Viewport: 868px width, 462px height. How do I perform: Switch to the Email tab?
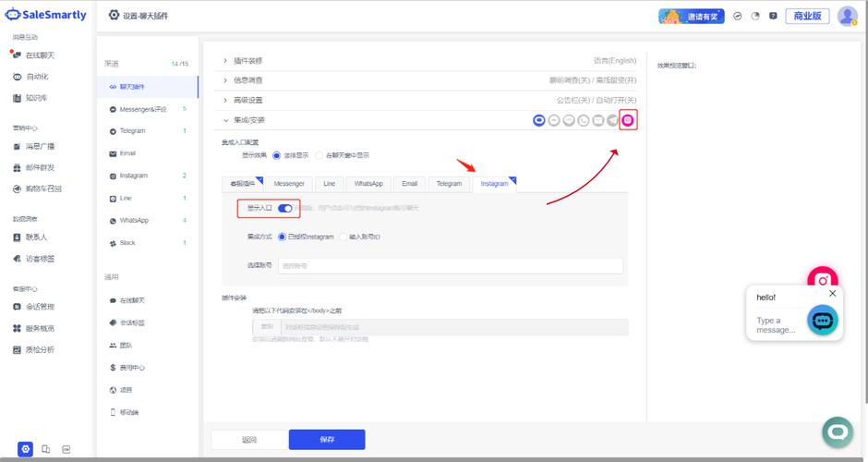click(410, 184)
